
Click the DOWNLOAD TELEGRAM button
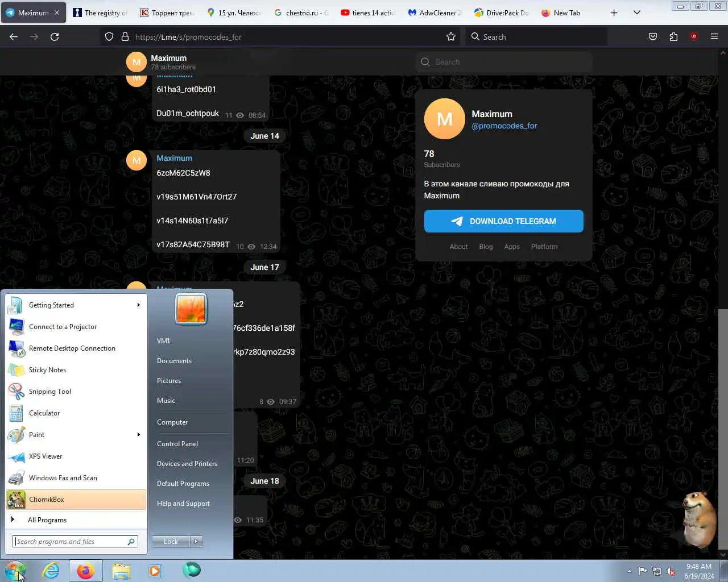coord(504,221)
